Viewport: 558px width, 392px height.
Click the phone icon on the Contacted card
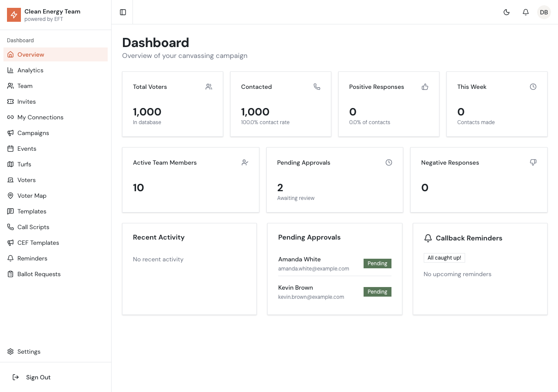[x=317, y=87]
